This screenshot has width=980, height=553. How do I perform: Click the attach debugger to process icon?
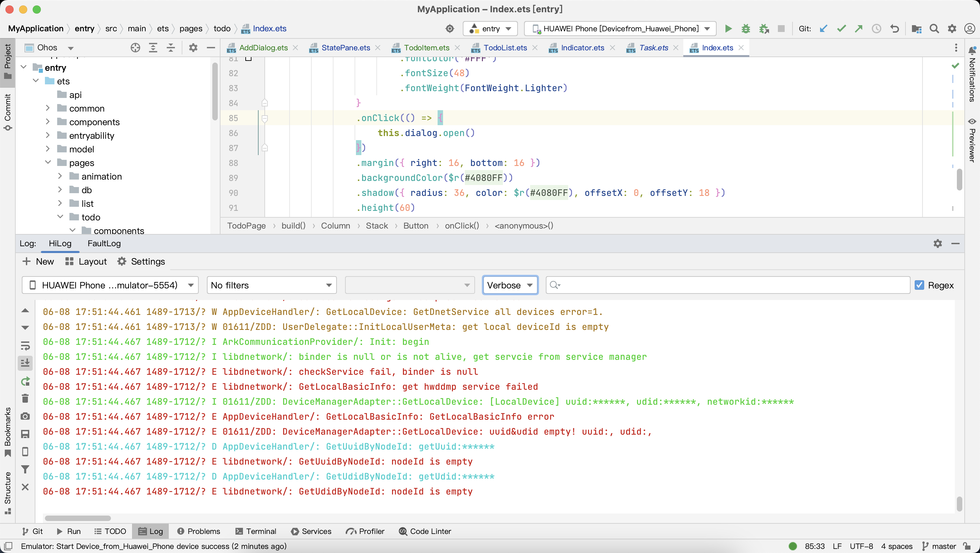[764, 29]
